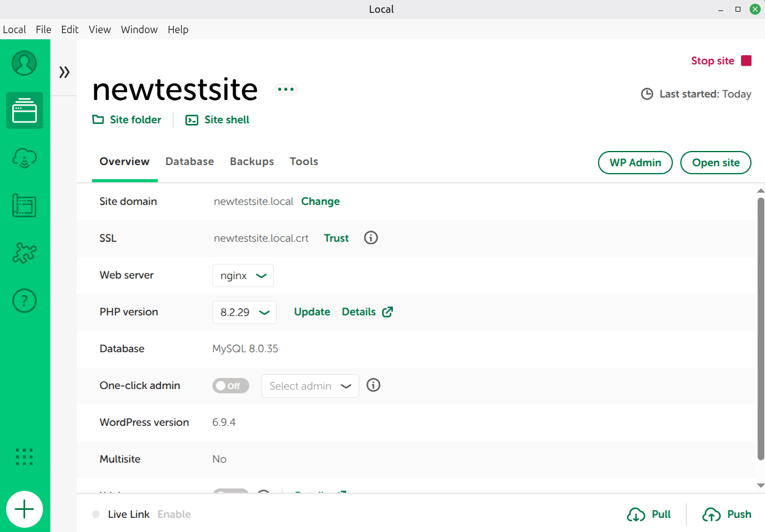Click the SSL info icon
Image resolution: width=765 pixels, height=532 pixels.
click(x=371, y=238)
